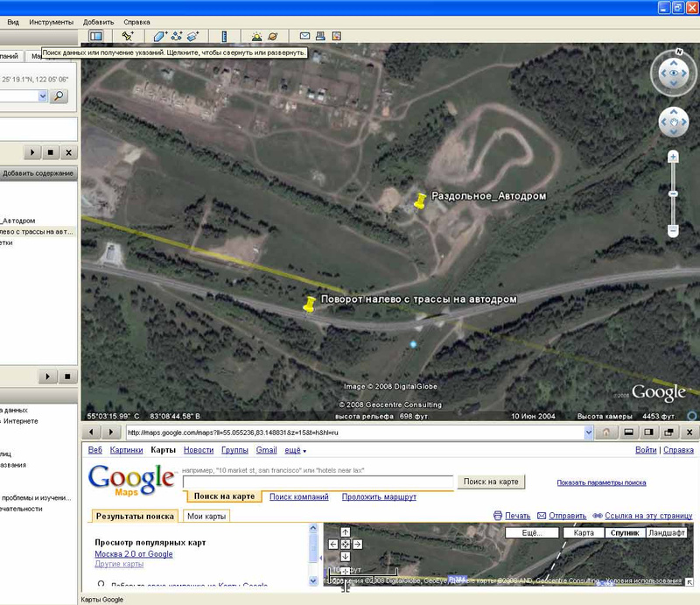Click the Email envelope icon in toolbar
Screen dimensions: 700x605
pos(305,37)
